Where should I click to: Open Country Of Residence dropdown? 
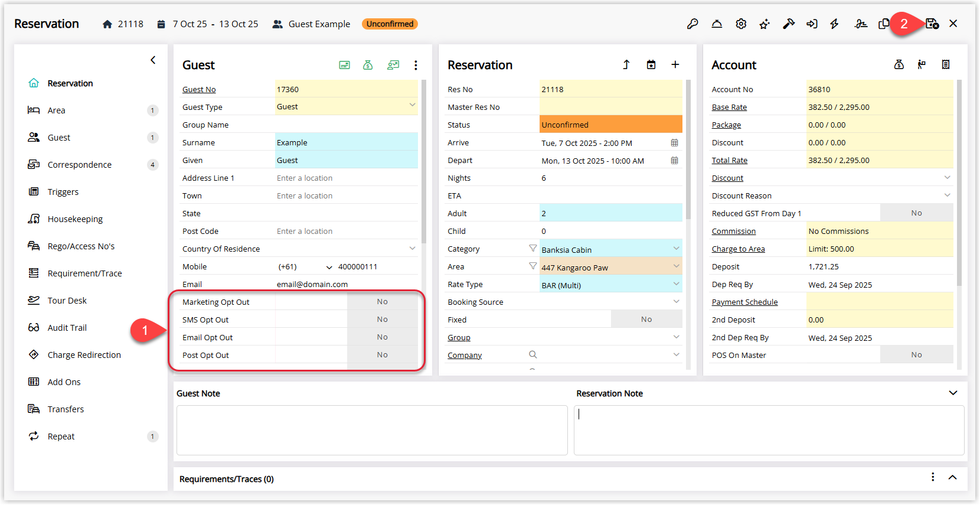coord(412,249)
